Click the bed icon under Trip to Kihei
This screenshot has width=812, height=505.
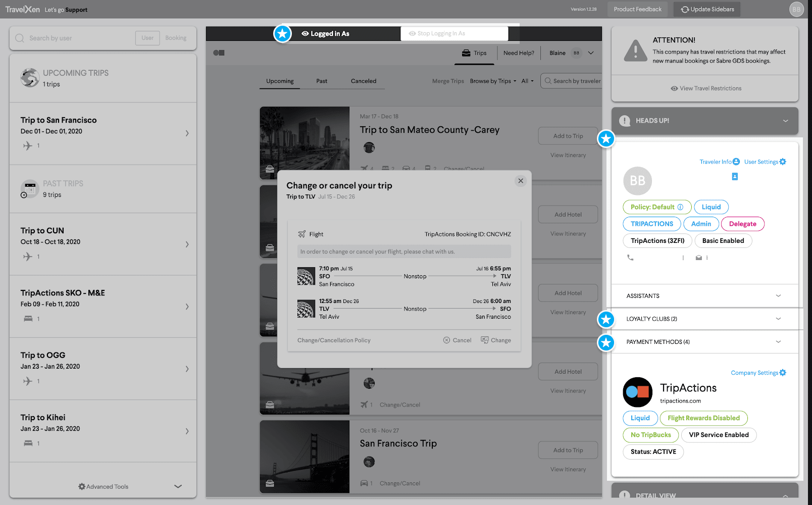point(28,443)
